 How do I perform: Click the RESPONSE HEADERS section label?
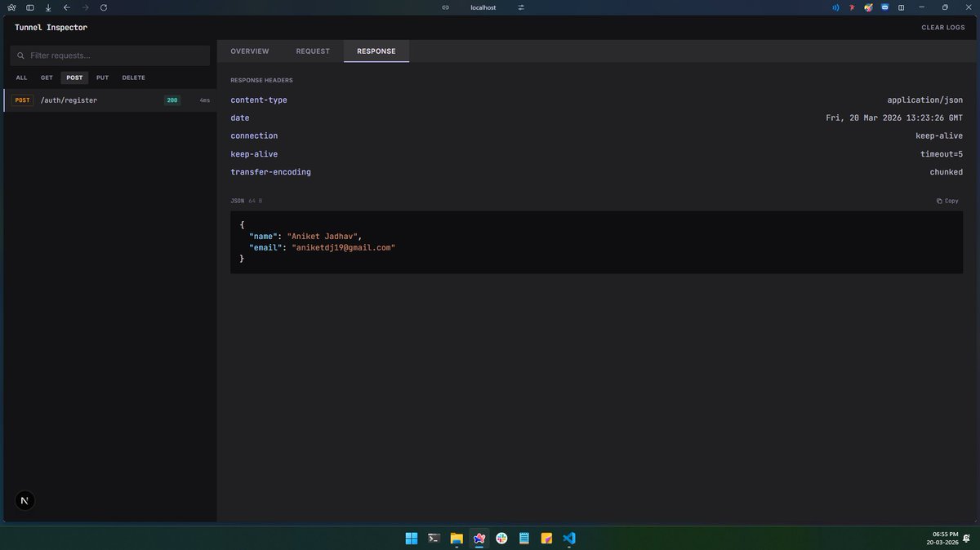pyautogui.click(x=261, y=81)
